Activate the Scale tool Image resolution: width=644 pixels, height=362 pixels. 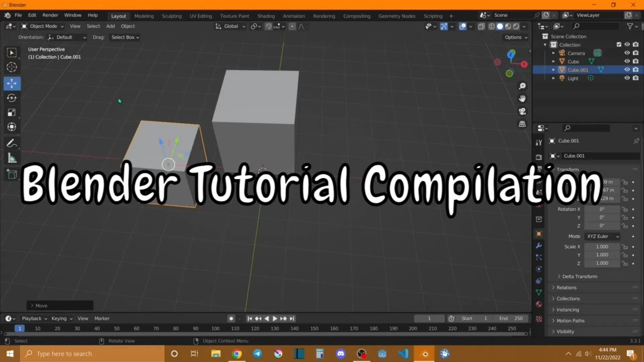click(x=12, y=113)
